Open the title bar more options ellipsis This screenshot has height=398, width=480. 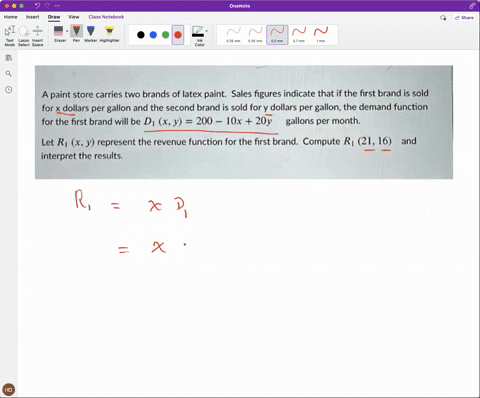(57, 6)
